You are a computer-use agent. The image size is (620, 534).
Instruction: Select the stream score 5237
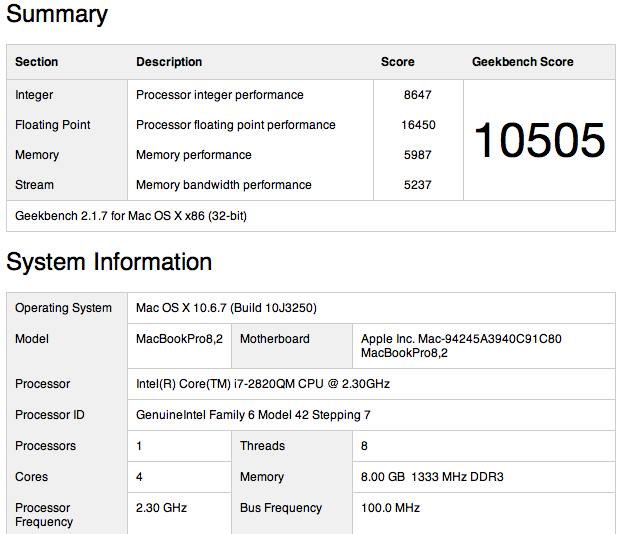(418, 185)
